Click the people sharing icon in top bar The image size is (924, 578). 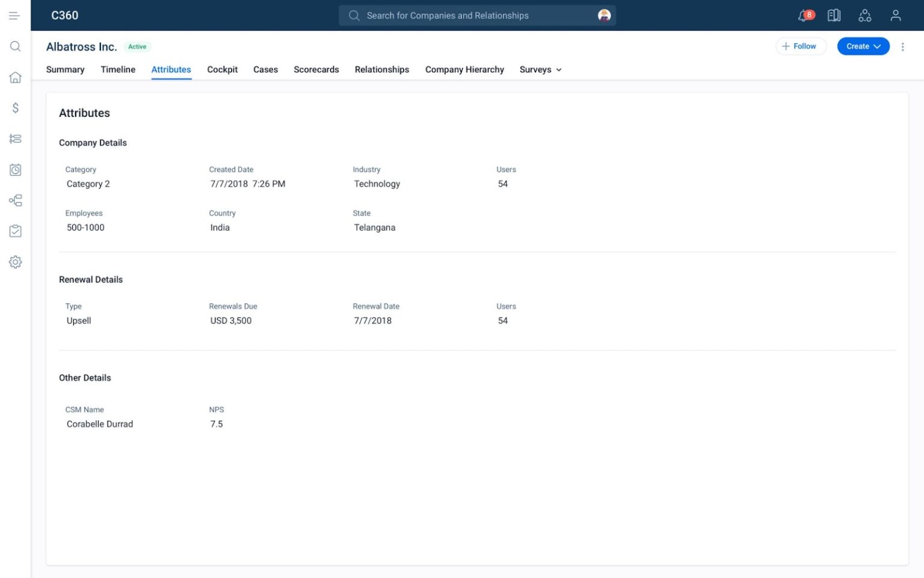[865, 15]
